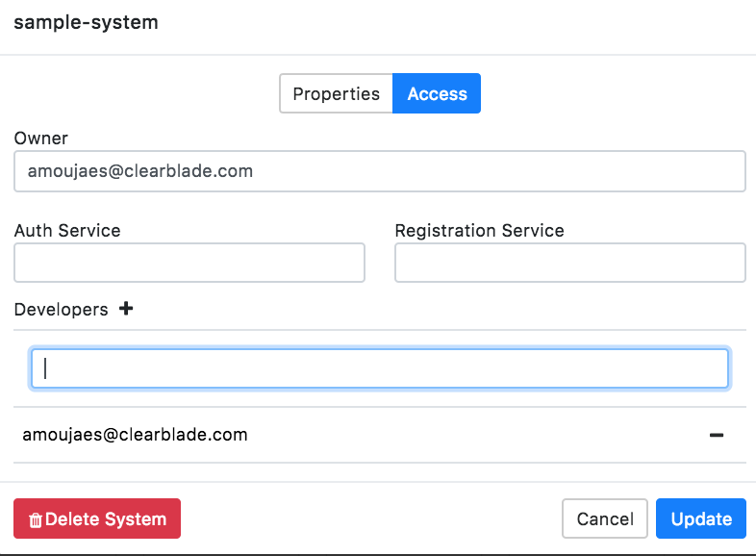Switch to the Properties tab
The width and height of the screenshot is (756, 556).
[336, 94]
